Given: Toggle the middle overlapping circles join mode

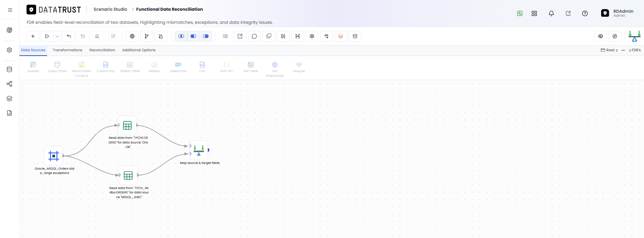Looking at the screenshot, I should tap(193, 36).
